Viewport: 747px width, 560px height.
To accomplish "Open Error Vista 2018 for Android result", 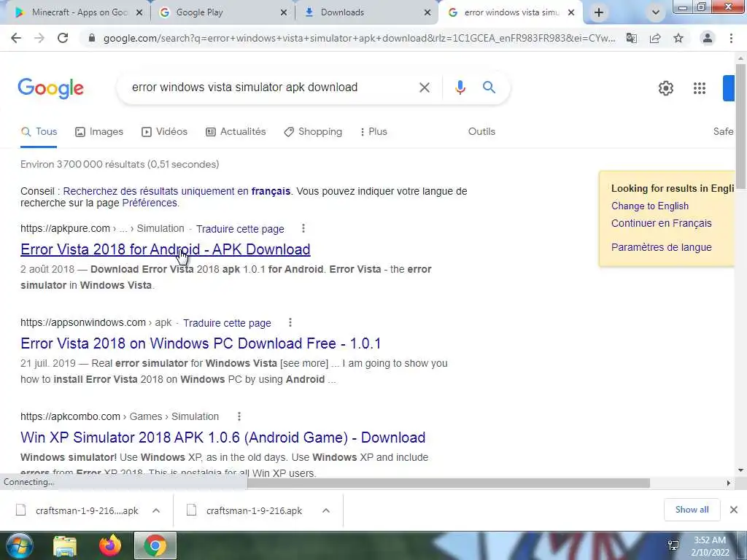I will pyautogui.click(x=166, y=249).
